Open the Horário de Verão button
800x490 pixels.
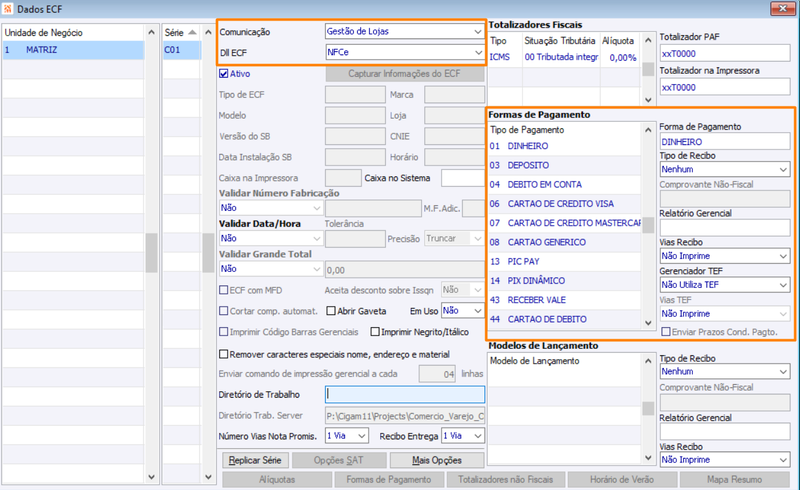click(622, 480)
